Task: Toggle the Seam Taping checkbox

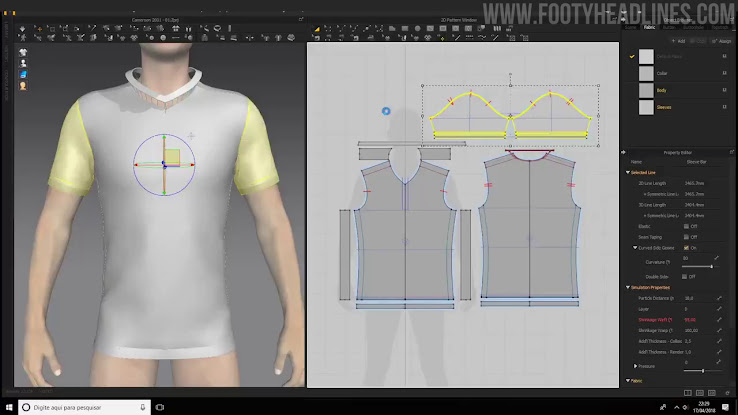Action: (x=686, y=237)
